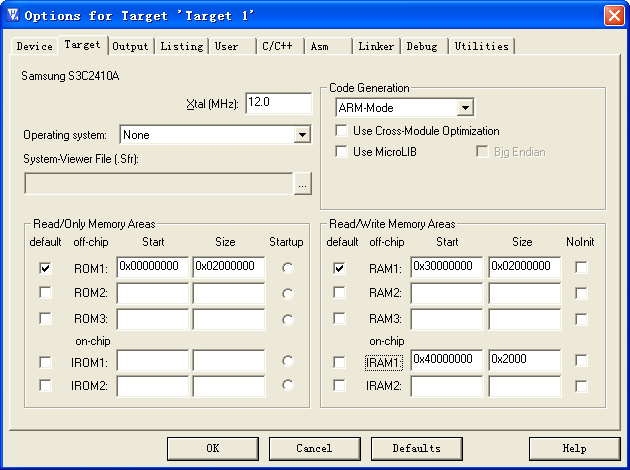Switch to the Utilities tab
The height and width of the screenshot is (470, 630).
click(x=481, y=46)
